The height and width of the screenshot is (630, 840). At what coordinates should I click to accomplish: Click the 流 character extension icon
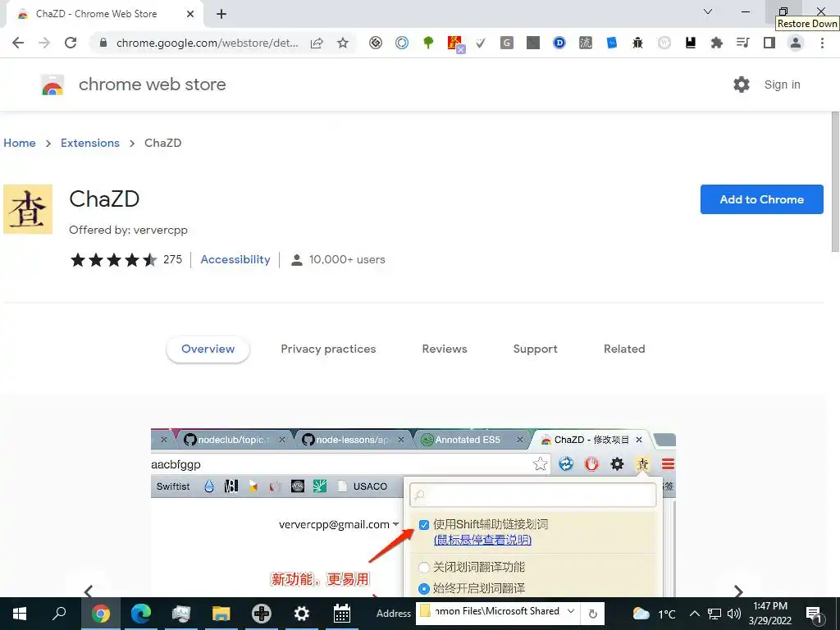(586, 43)
